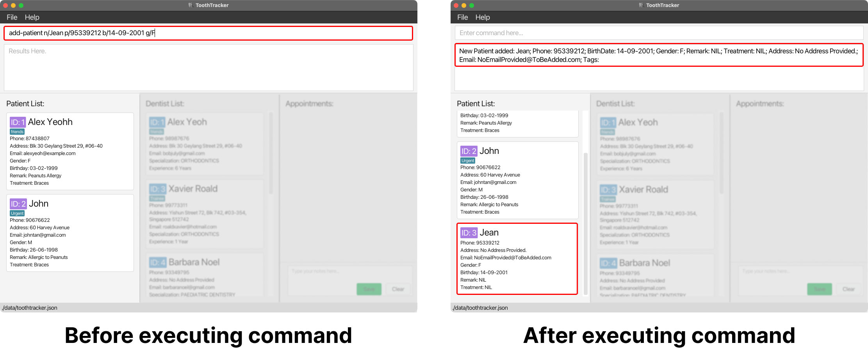Viewport: 868px width, 348px height.
Task: Click 'Birthday: 14-09-2001' in Jean card
Action: [484, 273]
